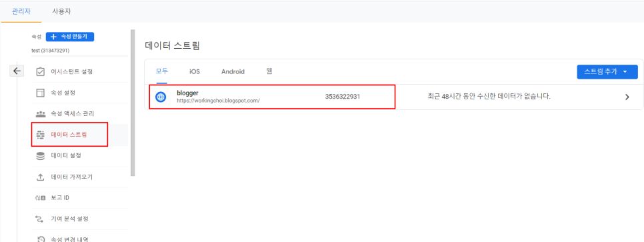Click the reporting ID icon
644x242 pixels.
[x=40, y=198]
